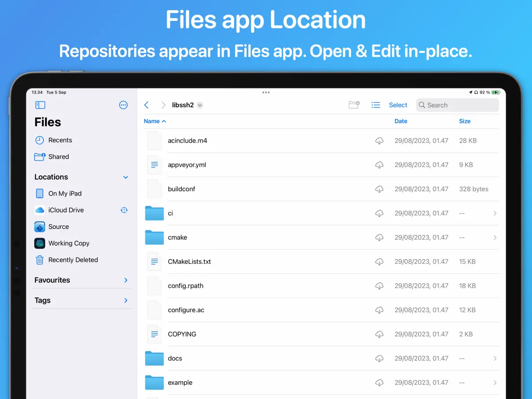Click the docs folder icon
Image resolution: width=532 pixels, height=399 pixels.
coord(154,358)
